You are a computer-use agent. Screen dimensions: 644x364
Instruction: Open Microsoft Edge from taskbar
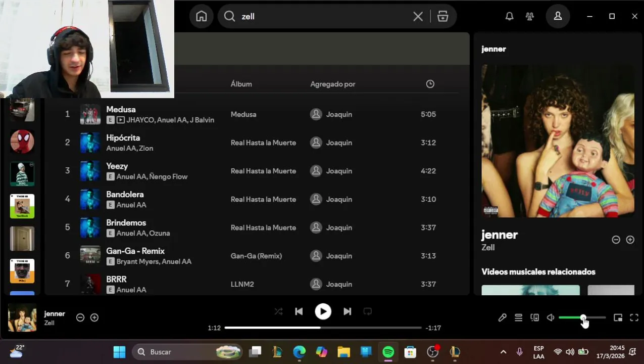pos(299,352)
